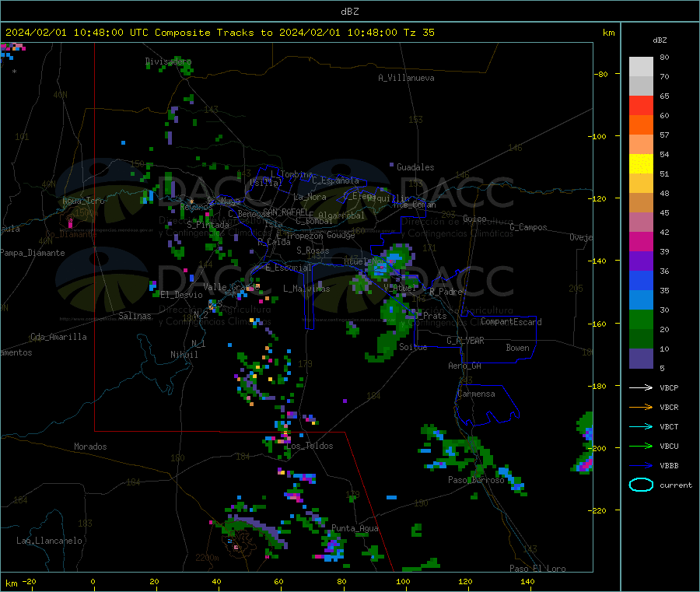Select the bright green 20-30 dBZ band

tap(641, 319)
